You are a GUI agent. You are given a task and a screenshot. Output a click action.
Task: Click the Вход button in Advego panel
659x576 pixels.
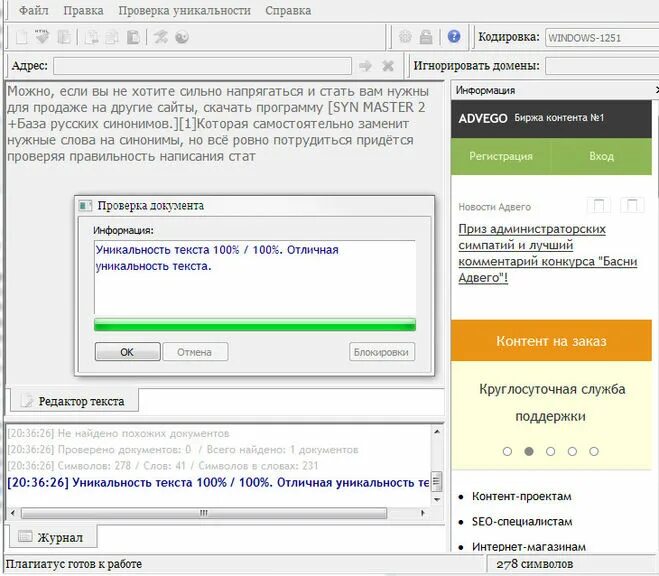coord(601,156)
